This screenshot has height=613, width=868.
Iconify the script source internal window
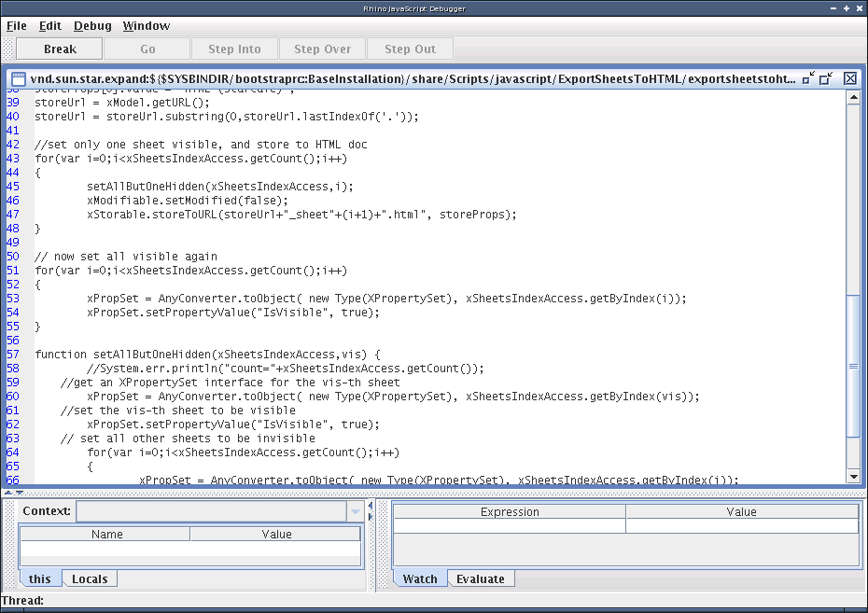point(808,78)
